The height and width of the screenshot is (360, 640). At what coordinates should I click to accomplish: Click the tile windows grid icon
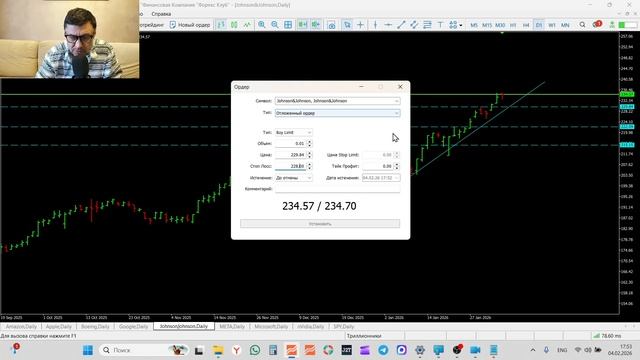288,25
